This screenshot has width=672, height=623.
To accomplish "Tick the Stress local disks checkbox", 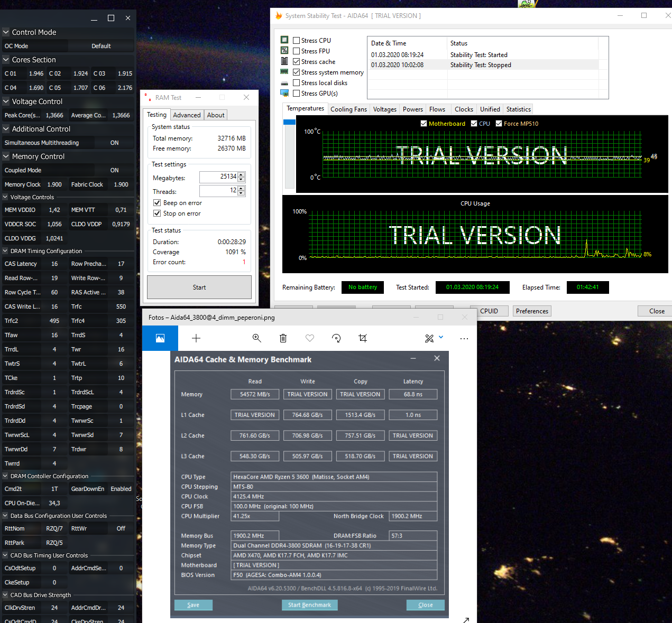I will coord(297,83).
